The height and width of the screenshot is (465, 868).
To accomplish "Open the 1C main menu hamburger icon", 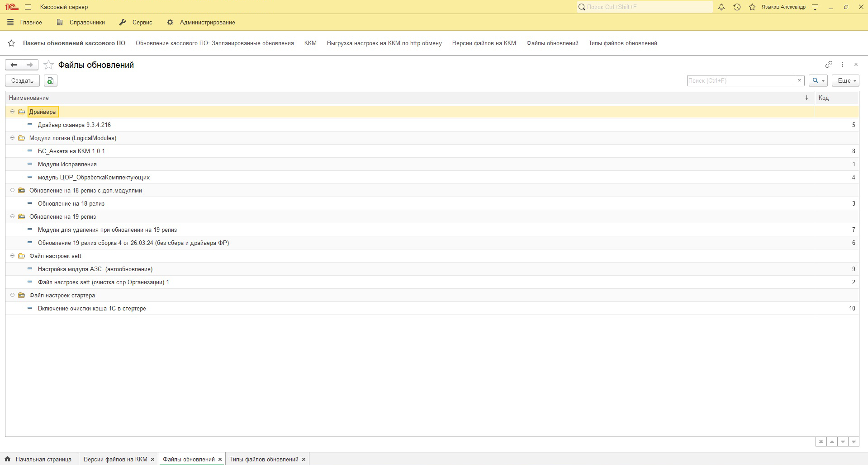I will point(28,7).
